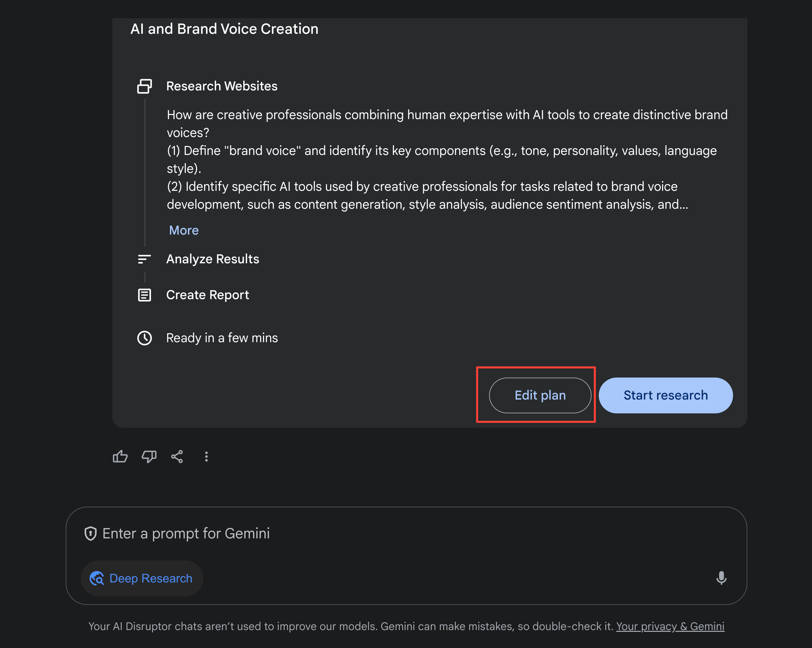812x648 pixels.
Task: Click the Ready in a few mins text
Action: point(222,338)
